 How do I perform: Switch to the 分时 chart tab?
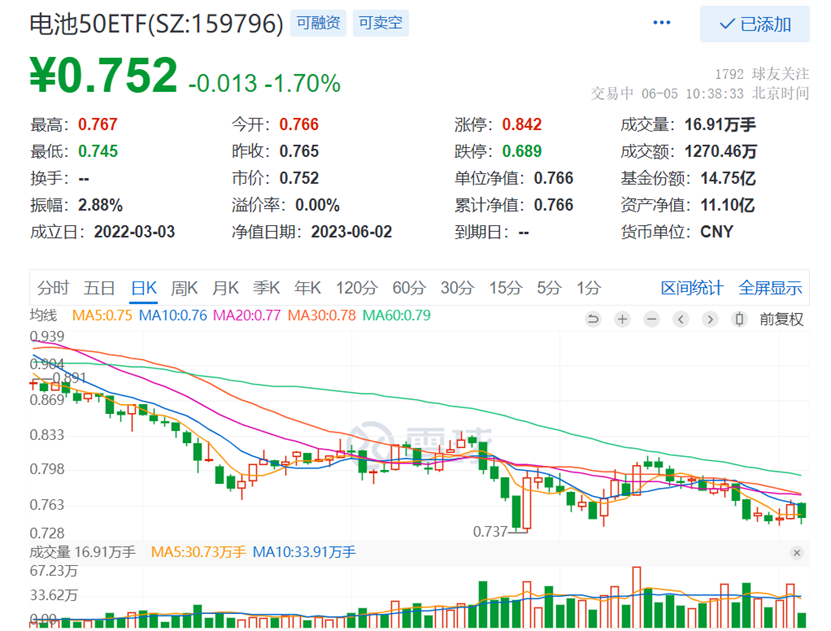pos(53,288)
